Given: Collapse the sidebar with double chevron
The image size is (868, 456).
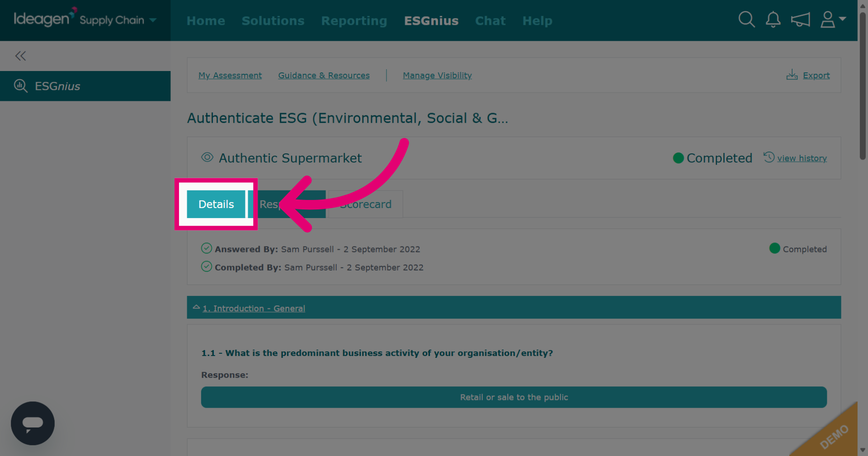Looking at the screenshot, I should pos(20,56).
